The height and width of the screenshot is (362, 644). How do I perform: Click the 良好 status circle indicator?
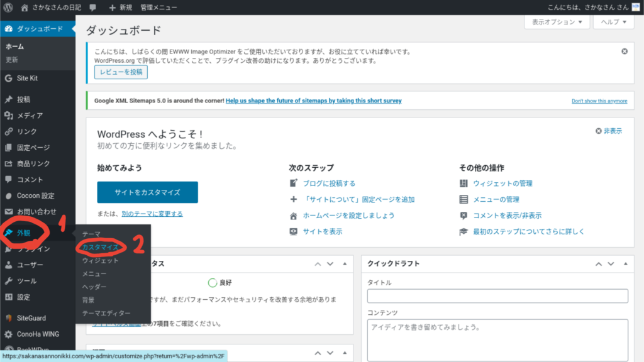tap(213, 283)
